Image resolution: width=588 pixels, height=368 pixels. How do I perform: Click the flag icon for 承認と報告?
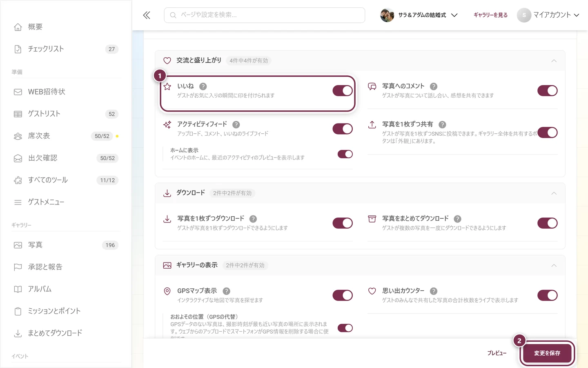[18, 267]
